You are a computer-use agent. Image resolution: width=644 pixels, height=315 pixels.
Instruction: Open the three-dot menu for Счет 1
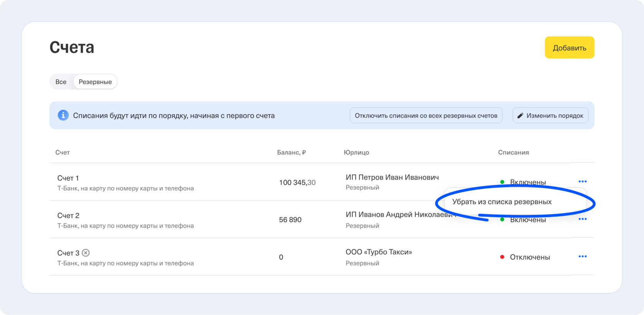tap(582, 182)
